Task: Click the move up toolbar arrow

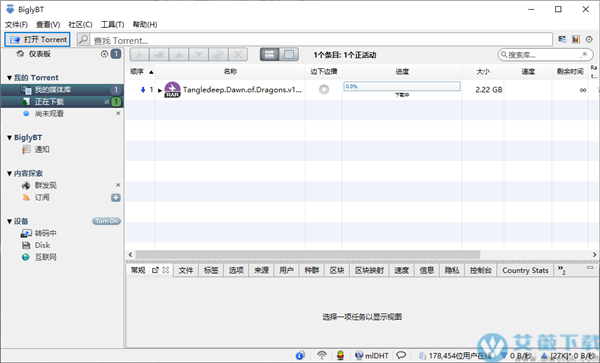Action: pos(179,55)
